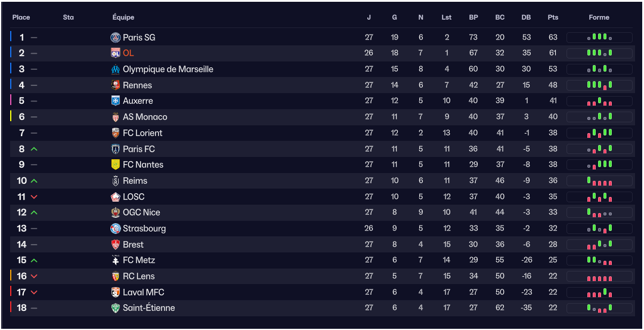Image resolution: width=644 pixels, height=330 pixels.
Task: Click the Rennes club badge
Action: click(116, 85)
